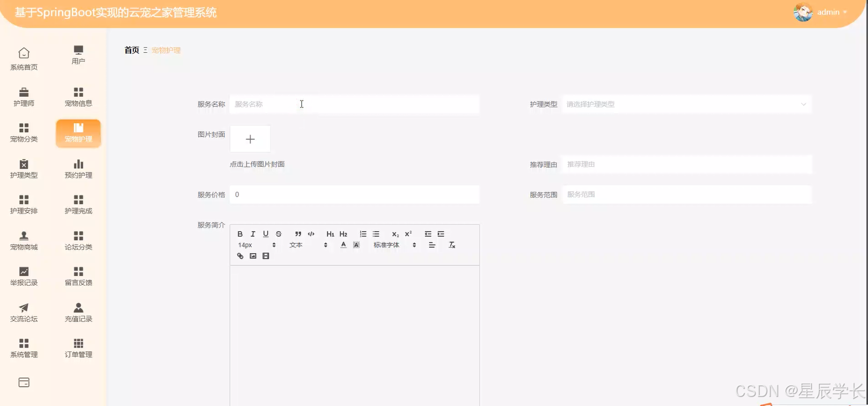Increase the text indent

(441, 234)
